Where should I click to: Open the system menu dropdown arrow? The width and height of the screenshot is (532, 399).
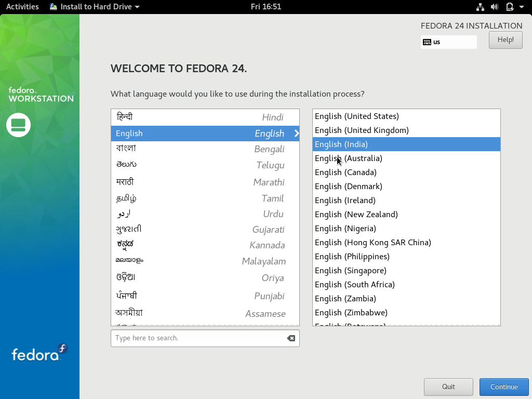[x=522, y=7]
